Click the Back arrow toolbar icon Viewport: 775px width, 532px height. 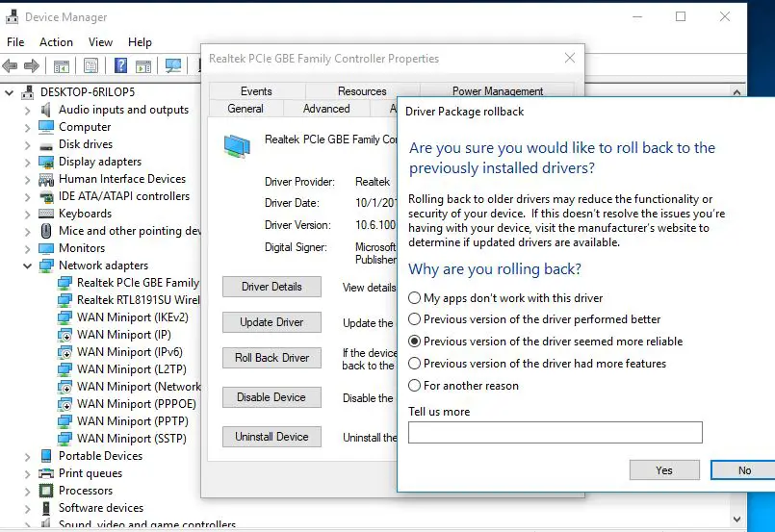click(x=10, y=65)
